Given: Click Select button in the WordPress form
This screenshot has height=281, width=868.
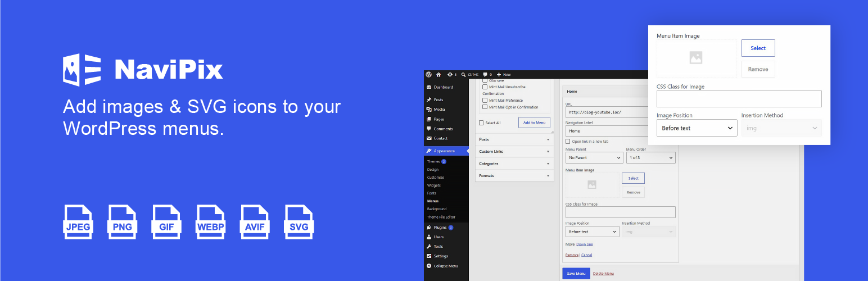Looking at the screenshot, I should 634,178.
